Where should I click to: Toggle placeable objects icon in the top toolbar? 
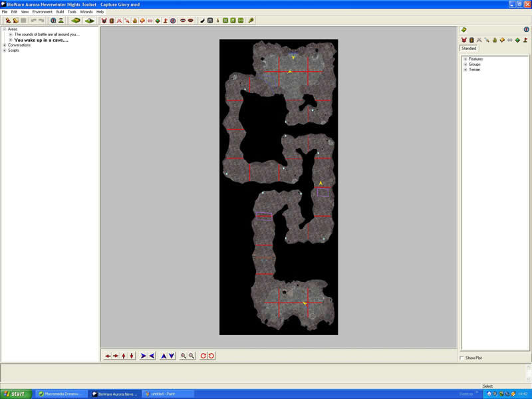pyautogui.click(x=142, y=21)
